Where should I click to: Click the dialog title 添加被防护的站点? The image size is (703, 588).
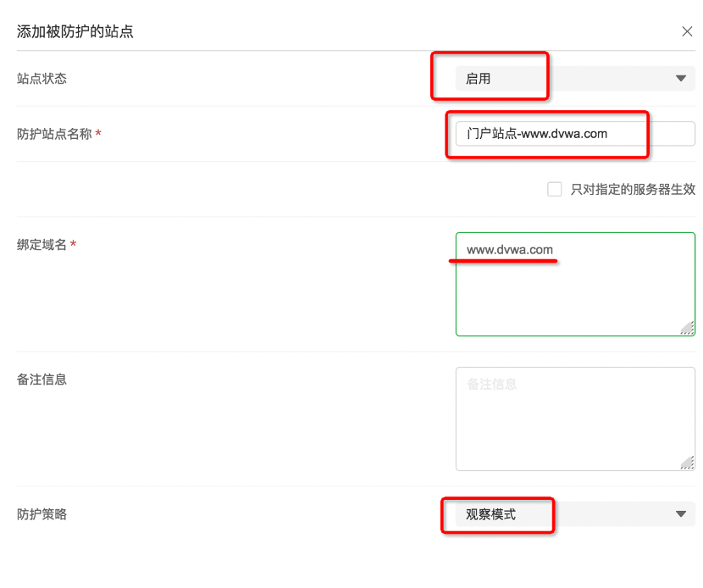(x=75, y=31)
